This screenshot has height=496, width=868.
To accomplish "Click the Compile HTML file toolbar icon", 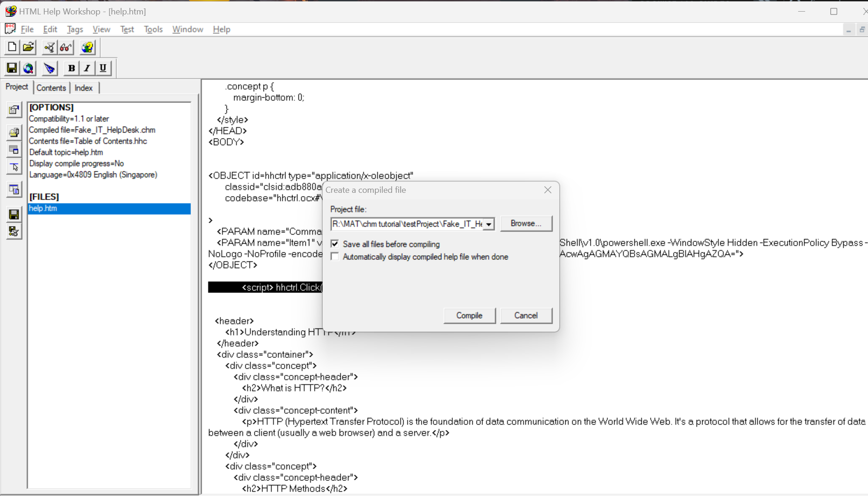I will tap(49, 47).
